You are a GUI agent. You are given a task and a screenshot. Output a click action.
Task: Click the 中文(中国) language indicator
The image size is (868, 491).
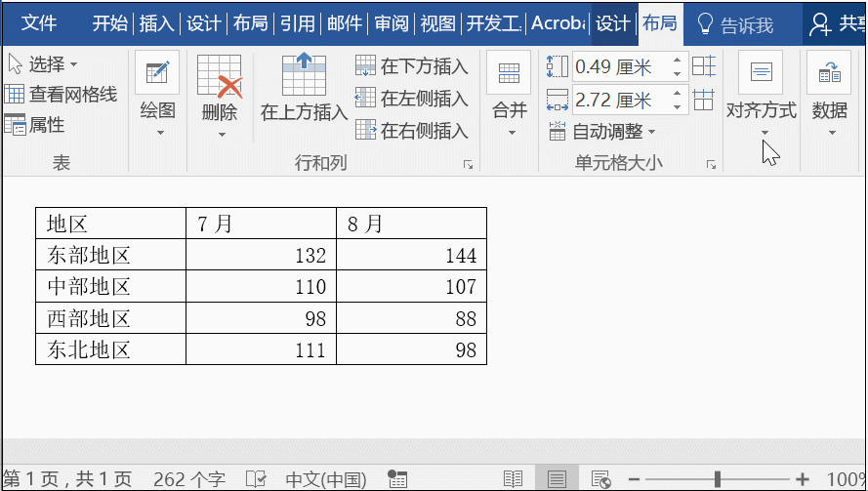click(326, 479)
